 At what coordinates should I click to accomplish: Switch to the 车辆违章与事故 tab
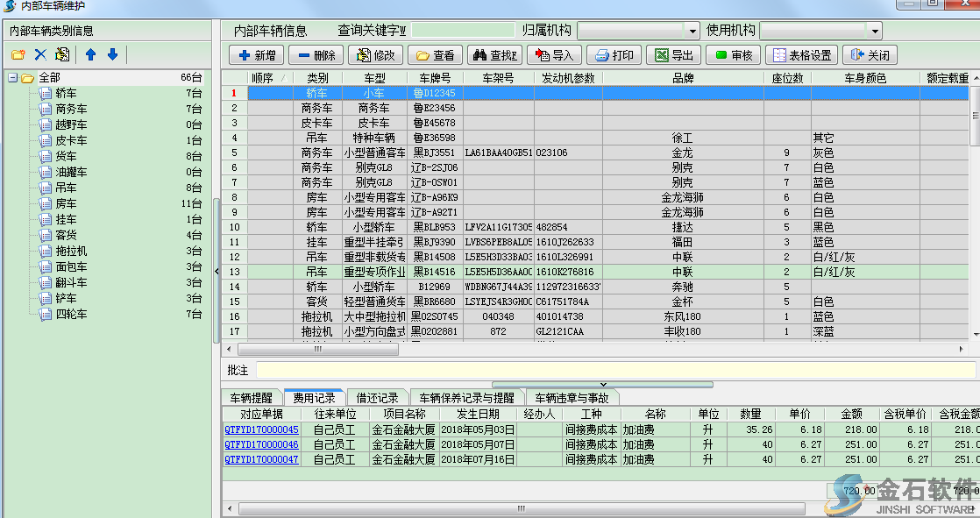pyautogui.click(x=573, y=397)
